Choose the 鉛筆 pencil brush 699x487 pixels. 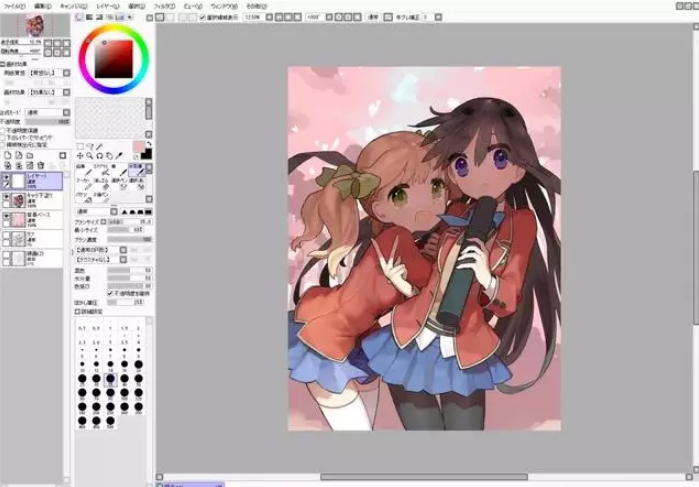pos(84,169)
